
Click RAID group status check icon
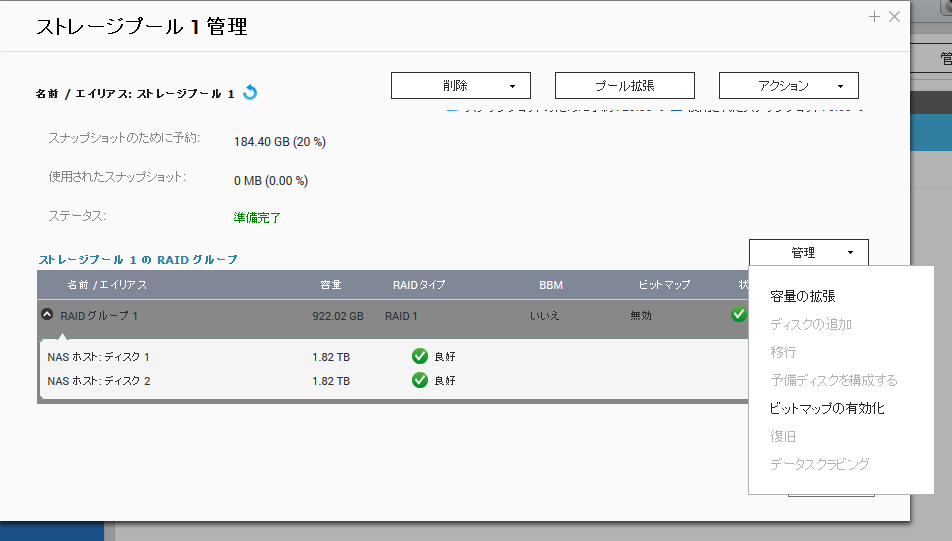739,315
